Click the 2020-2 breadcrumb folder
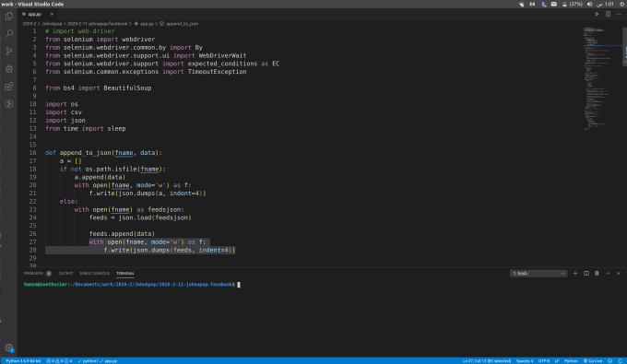This screenshot has width=627, height=364. (x=30, y=24)
